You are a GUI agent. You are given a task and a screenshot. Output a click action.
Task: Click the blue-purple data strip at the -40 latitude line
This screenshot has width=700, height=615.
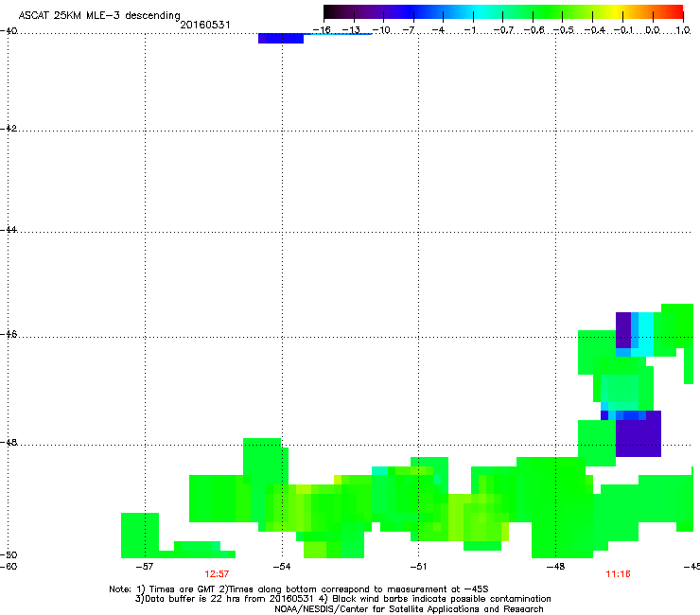point(281,39)
